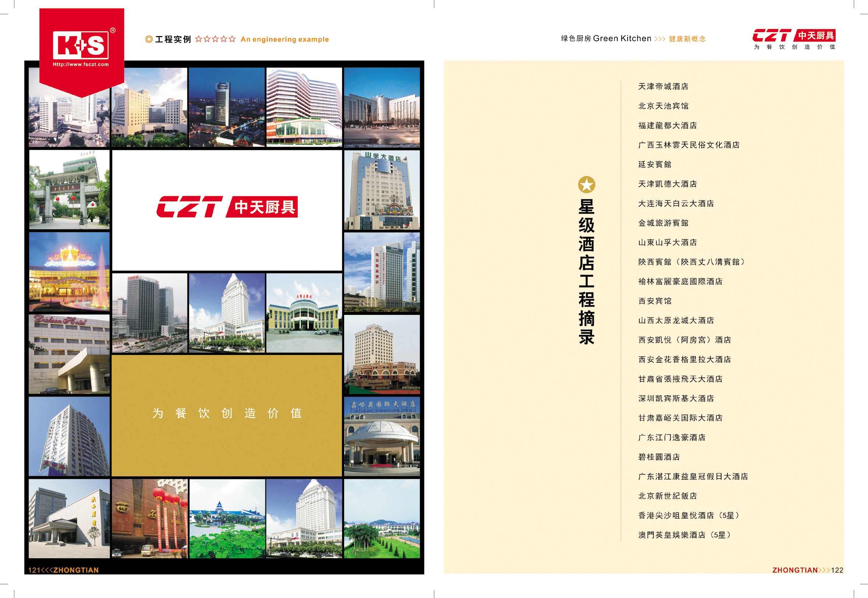The width and height of the screenshot is (868, 598).
Task: Click the five-star rating icons in the header
Action: [215, 39]
